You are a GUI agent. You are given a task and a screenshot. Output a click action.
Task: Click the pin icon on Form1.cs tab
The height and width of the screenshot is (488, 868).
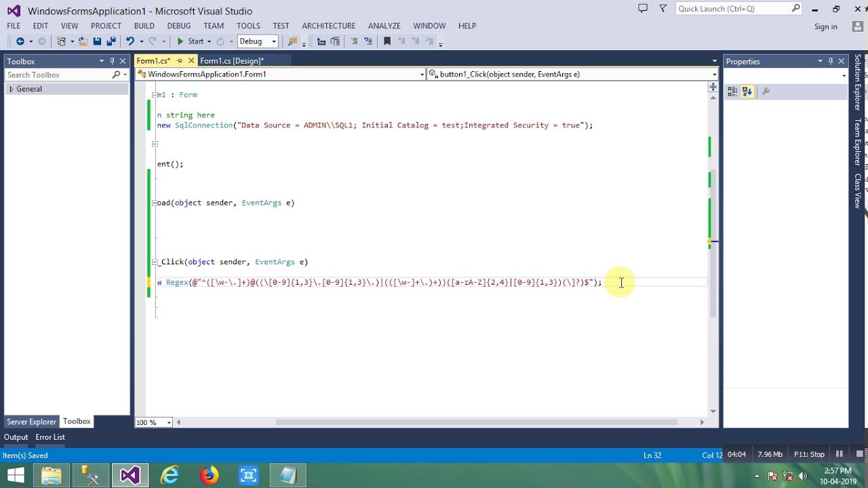point(180,61)
